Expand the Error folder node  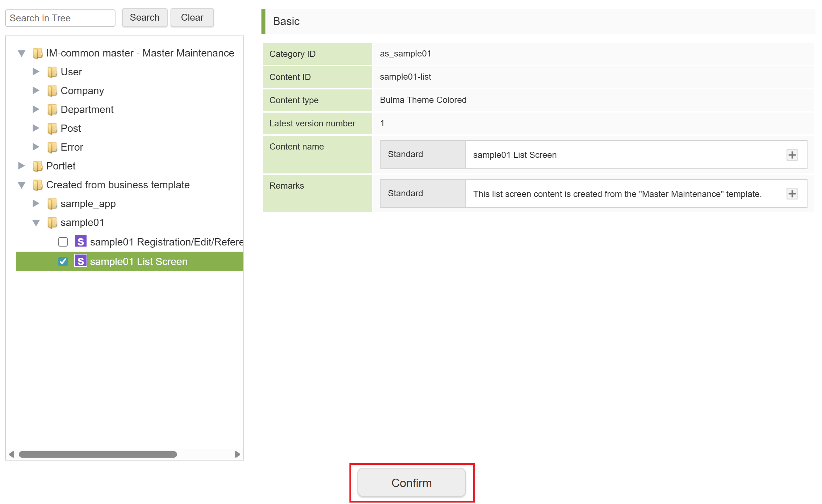tap(36, 147)
